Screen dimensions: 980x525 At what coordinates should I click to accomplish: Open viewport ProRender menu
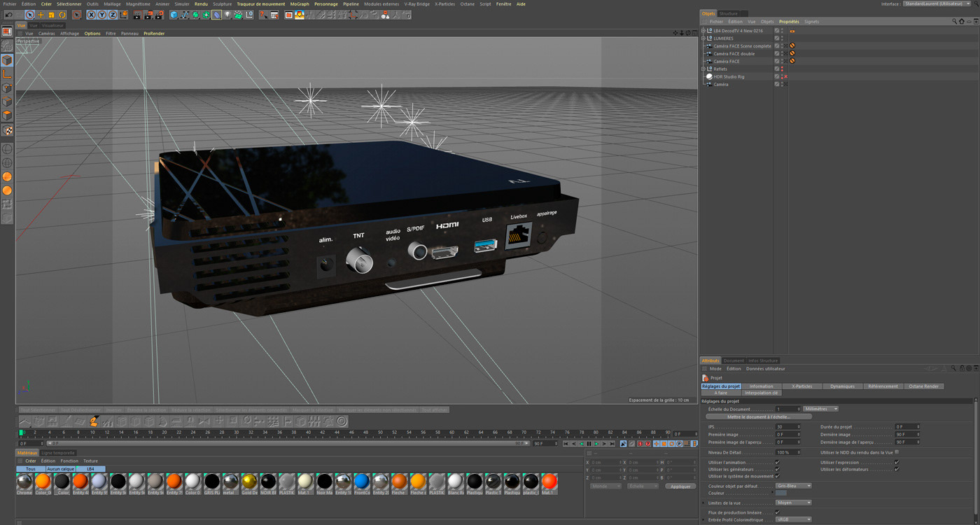[154, 34]
